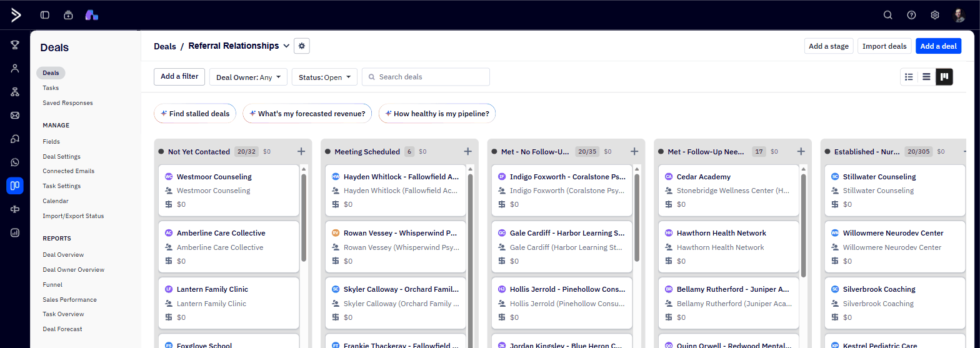Open the Status: Open dropdown
The height and width of the screenshot is (348, 980).
pos(324,77)
